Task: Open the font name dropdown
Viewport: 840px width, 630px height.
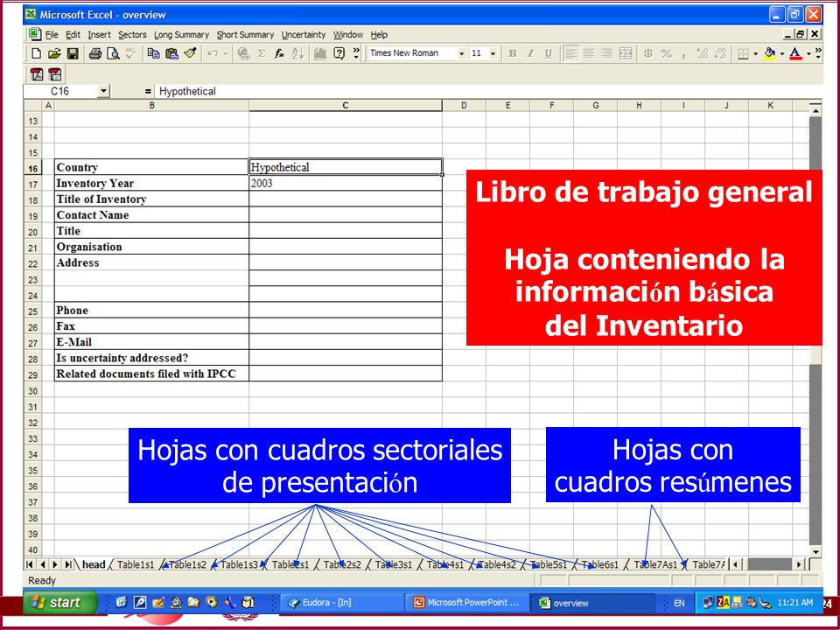Action: 461,53
